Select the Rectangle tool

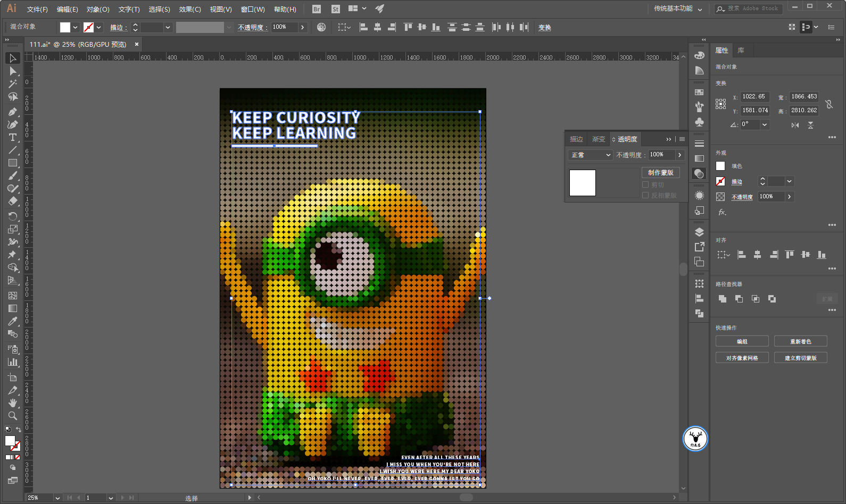tap(13, 163)
